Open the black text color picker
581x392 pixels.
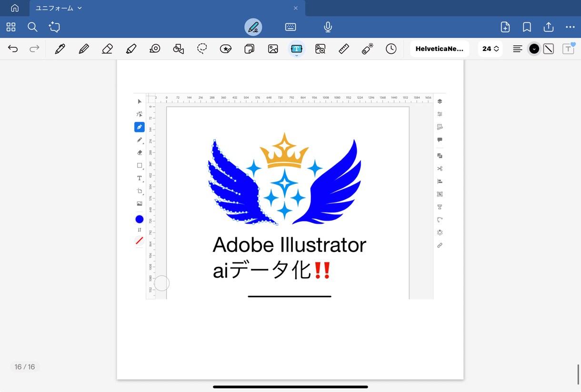[534, 49]
